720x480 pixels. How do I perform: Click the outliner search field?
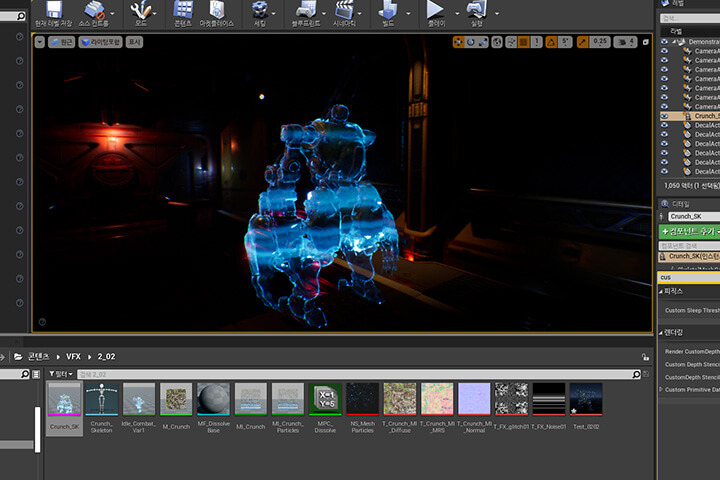pyautogui.click(x=690, y=18)
